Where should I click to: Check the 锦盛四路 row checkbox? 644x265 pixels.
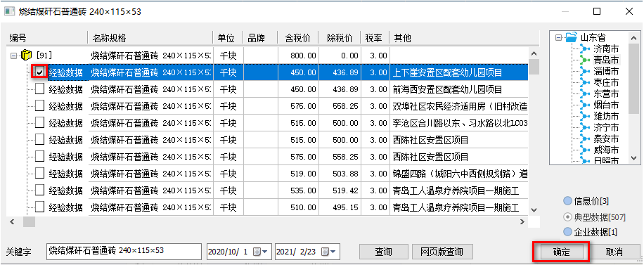(40, 174)
